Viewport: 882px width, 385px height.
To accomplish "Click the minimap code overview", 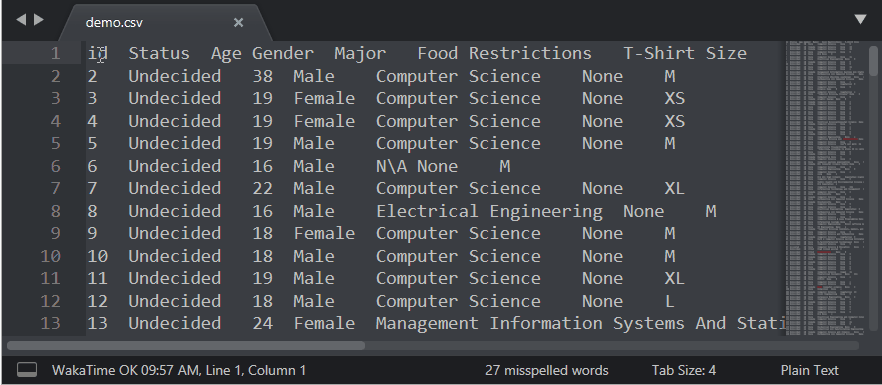I will pyautogui.click(x=826, y=188).
